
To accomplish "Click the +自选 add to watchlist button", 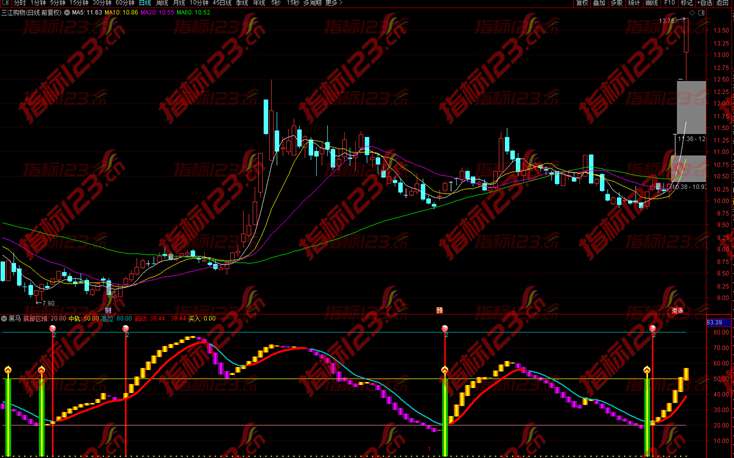I will (x=703, y=4).
